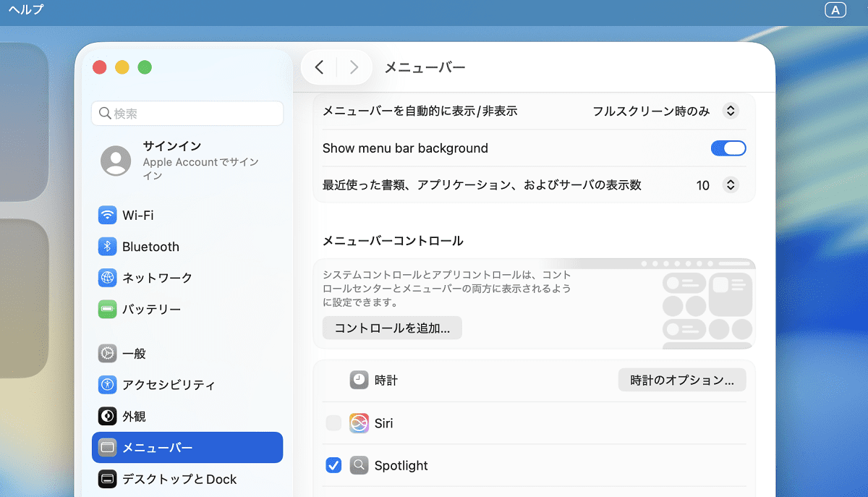This screenshot has width=868, height=497.
Task: Click the メニューバー window title
Action: click(425, 67)
